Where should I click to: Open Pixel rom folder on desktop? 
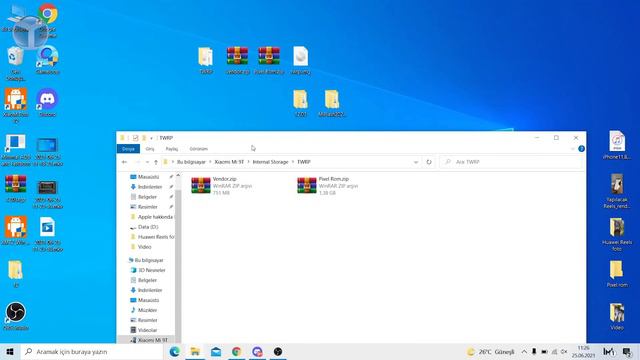click(x=617, y=273)
